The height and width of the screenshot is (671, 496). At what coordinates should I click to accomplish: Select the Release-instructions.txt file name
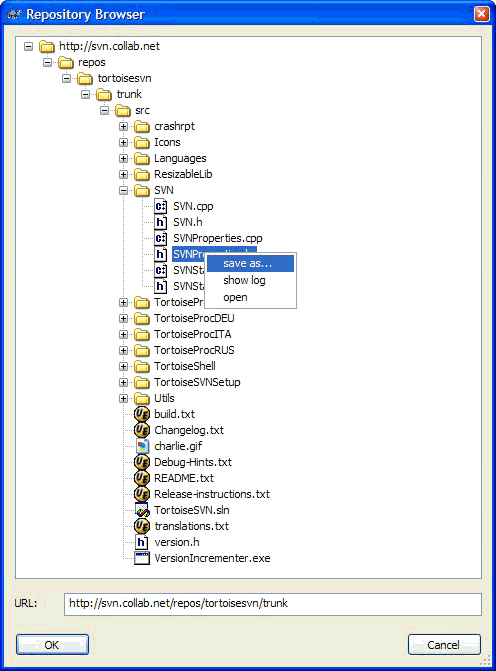click(212, 494)
